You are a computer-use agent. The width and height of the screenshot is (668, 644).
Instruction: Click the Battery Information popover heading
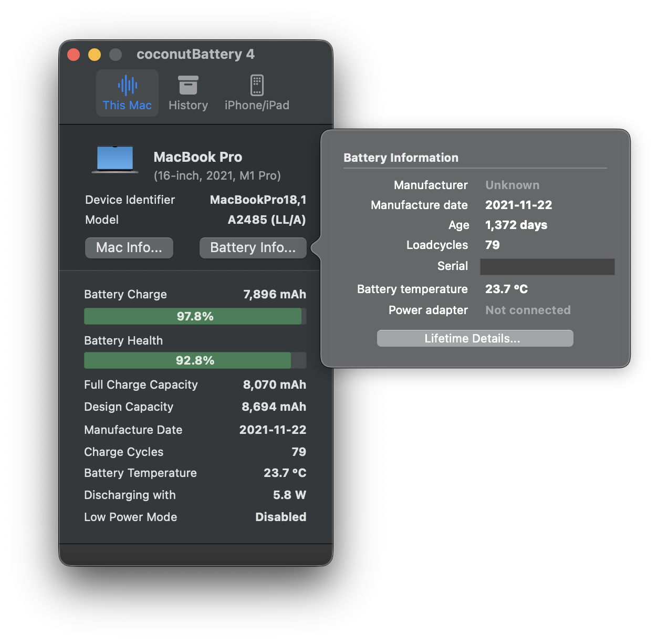(401, 158)
